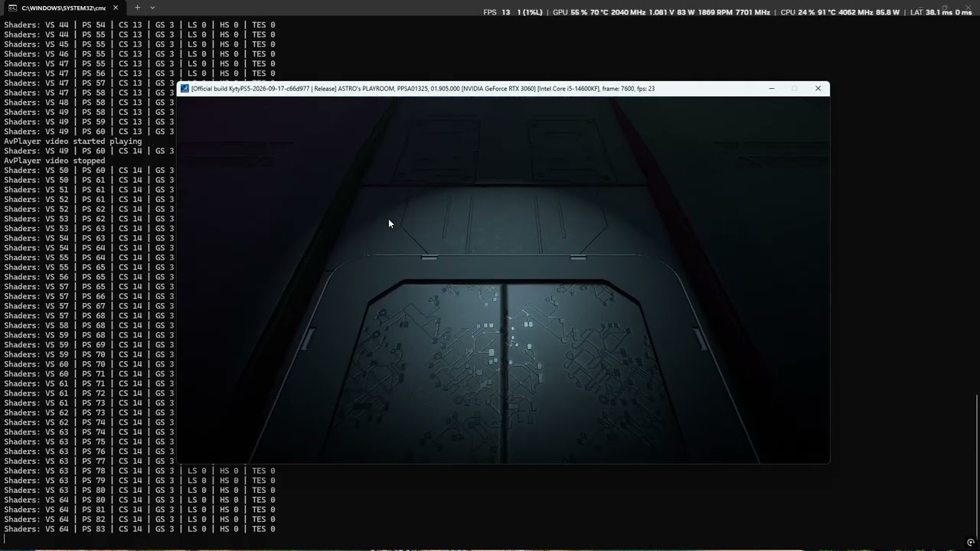Click the 'Shaders: VS 58 | PS 68' log line

pos(89,325)
